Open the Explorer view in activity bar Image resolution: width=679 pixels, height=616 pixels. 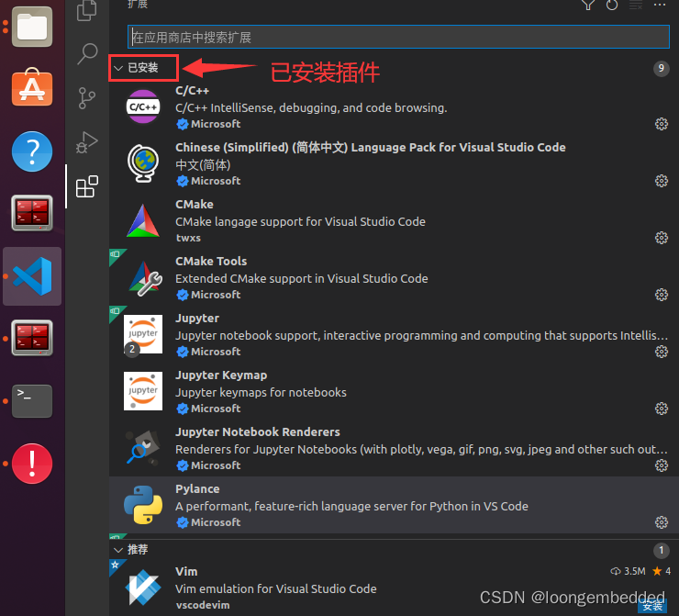[86, 10]
